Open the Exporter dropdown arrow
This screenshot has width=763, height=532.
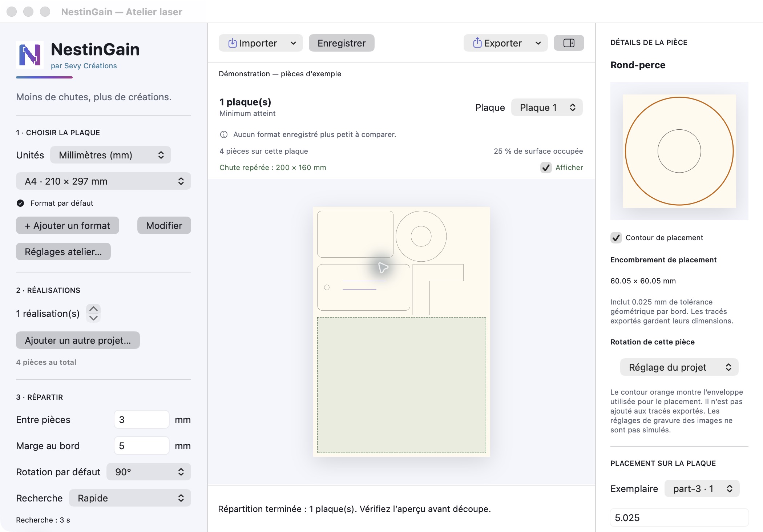pyautogui.click(x=538, y=43)
